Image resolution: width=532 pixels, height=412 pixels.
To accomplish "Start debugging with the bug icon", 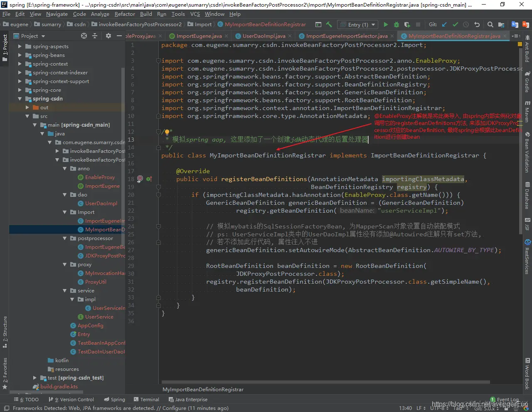I will (x=397, y=25).
